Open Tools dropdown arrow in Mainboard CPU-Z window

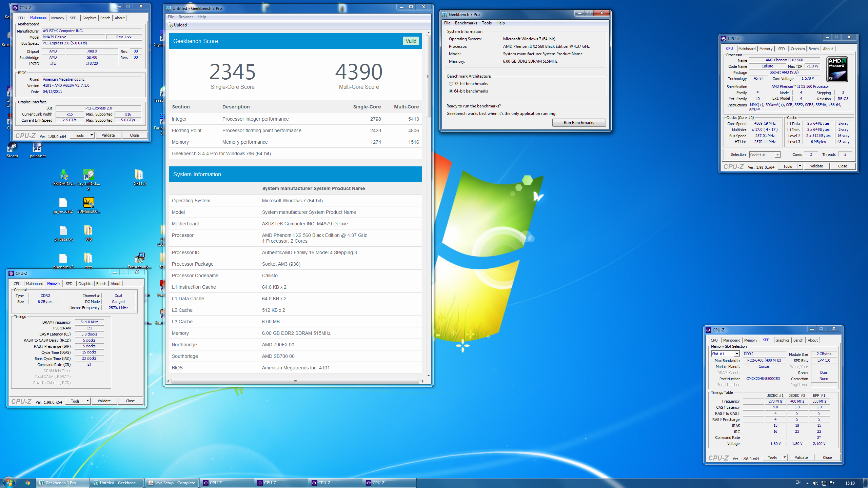coord(92,135)
